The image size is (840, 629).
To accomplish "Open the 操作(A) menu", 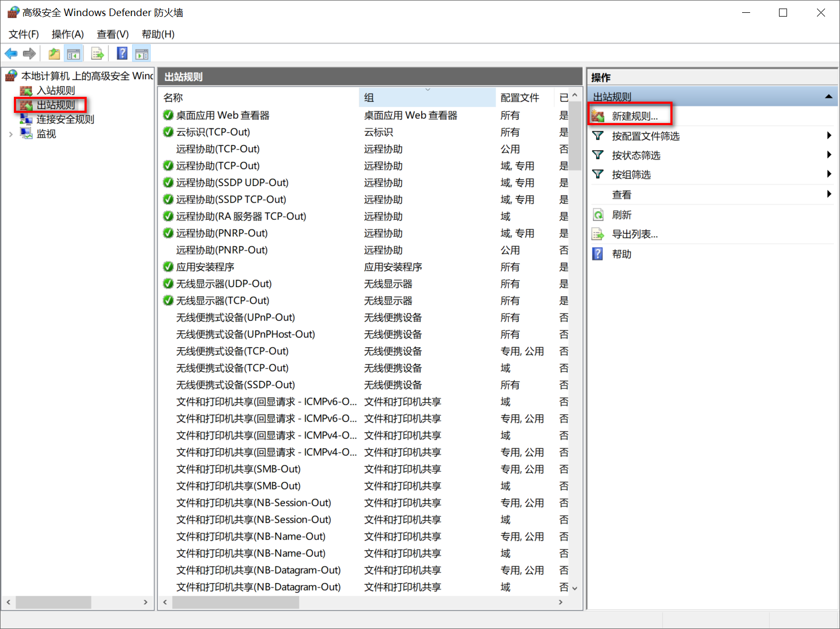I will coord(67,34).
